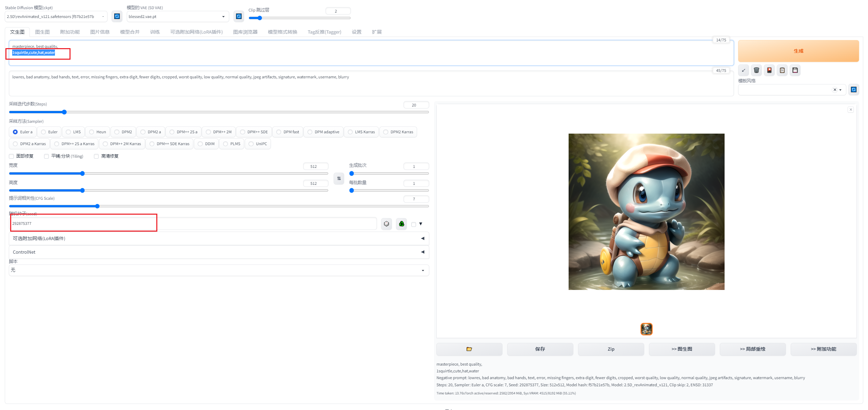Viewport: 868px width, 410px height.
Task: Send image to >> 图生图
Action: [682, 349]
